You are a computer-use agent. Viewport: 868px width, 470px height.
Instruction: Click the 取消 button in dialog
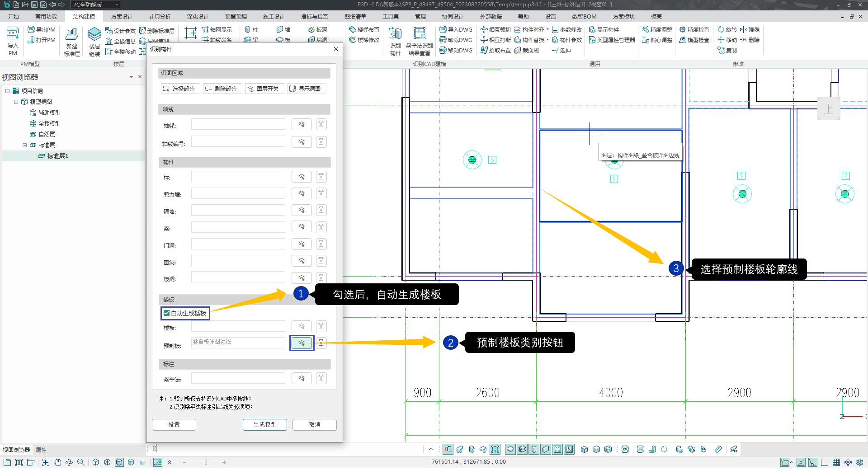(314, 425)
